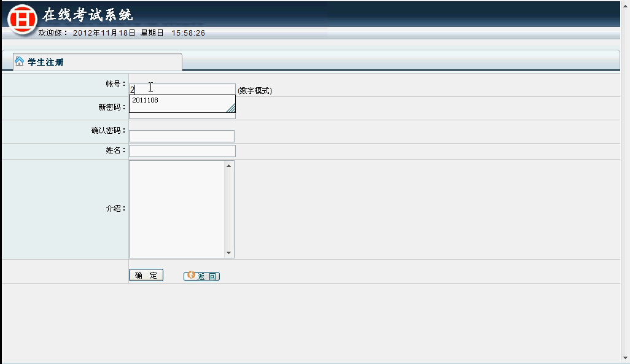Viewport: 630px width, 364px height.
Task: Click the time 15:58:26 text
Action: pyautogui.click(x=189, y=33)
